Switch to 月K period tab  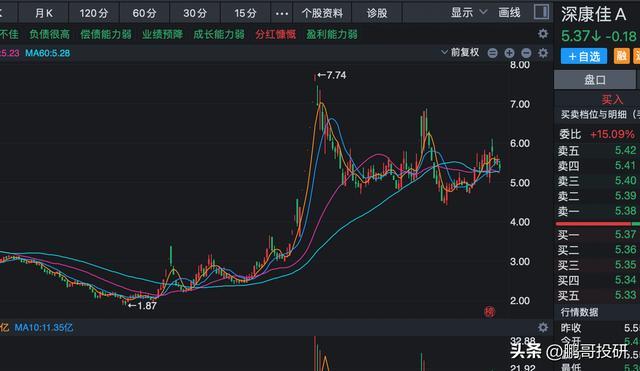[44, 13]
